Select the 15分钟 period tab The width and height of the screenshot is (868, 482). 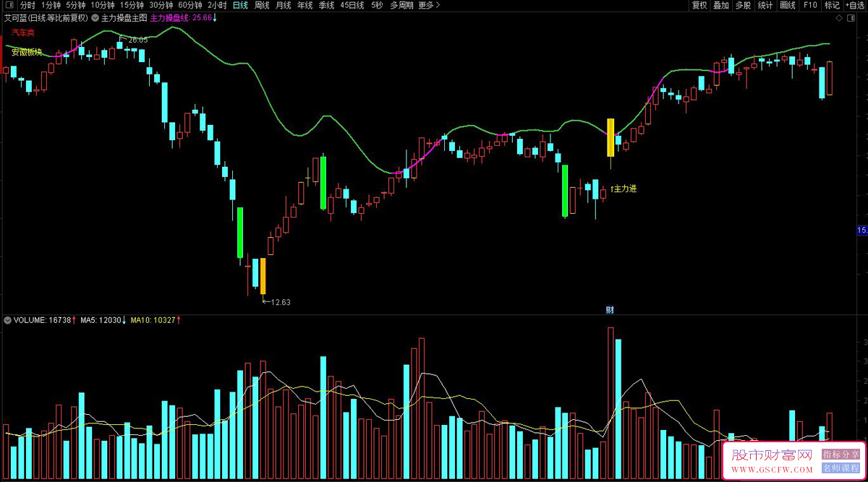pyautogui.click(x=132, y=5)
